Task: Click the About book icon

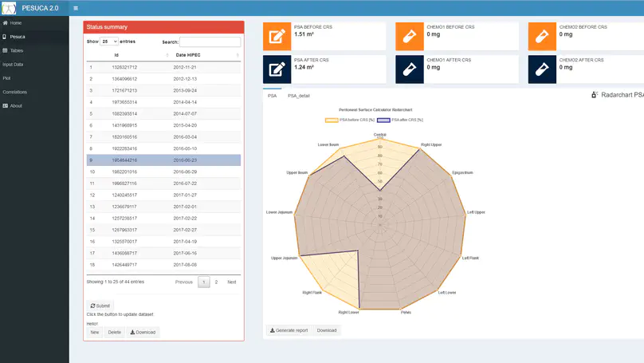Action: click(x=5, y=106)
